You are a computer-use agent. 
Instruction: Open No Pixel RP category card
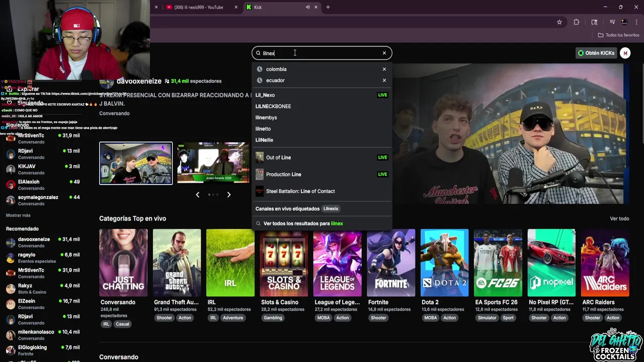point(551,263)
